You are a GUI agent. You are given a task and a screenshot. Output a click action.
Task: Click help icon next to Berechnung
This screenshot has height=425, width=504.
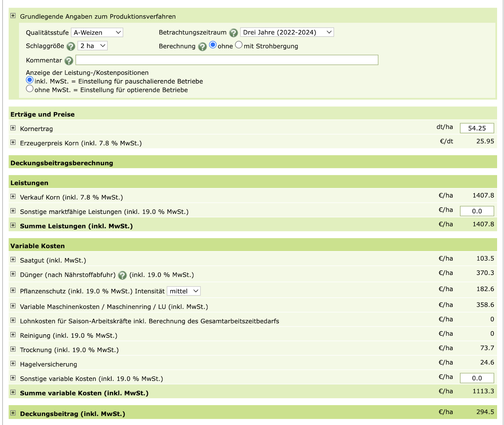coord(202,47)
